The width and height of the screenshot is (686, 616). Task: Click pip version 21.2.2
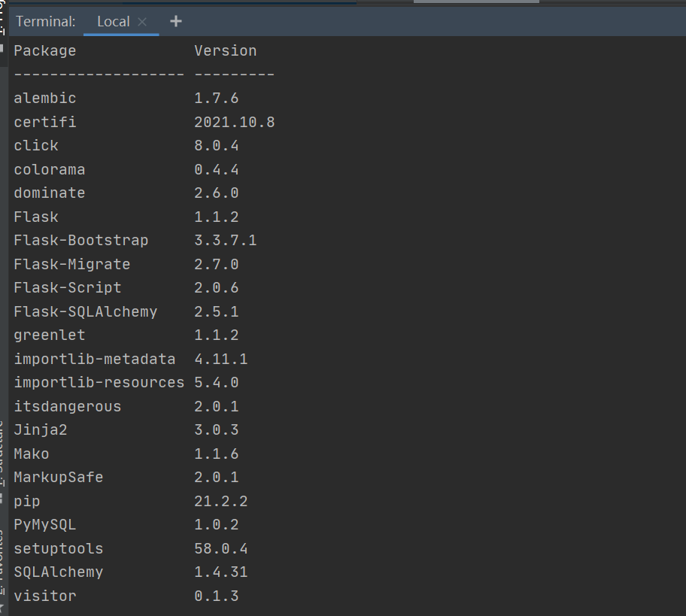(x=221, y=501)
